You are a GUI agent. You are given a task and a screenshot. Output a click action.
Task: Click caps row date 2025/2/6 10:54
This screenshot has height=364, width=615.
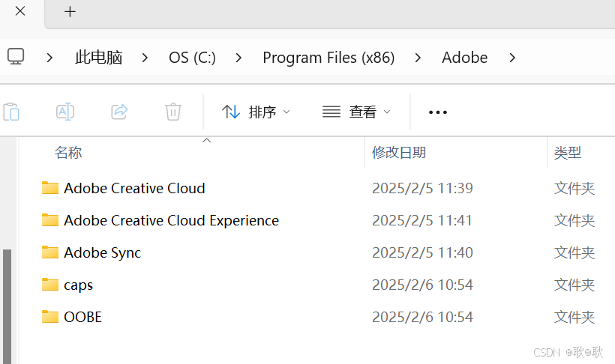click(422, 285)
